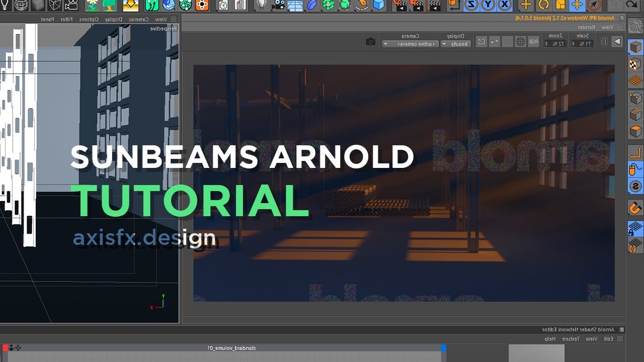Image resolution: width=644 pixels, height=362 pixels.
Task: Open the viewport Display menu
Action: tap(113, 19)
